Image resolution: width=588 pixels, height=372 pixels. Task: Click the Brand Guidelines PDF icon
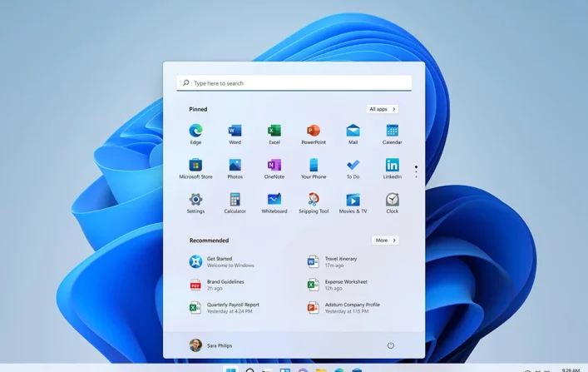tap(195, 285)
